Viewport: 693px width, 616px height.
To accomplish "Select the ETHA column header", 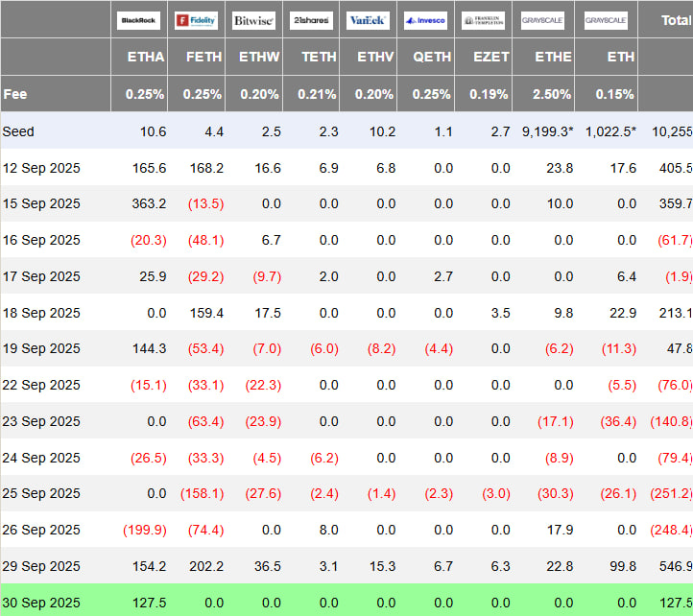I will pos(146,57).
